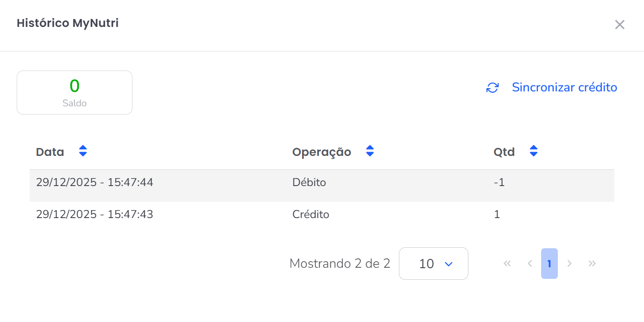Click the Saldo balance card
Image resolution: width=644 pixels, height=322 pixels.
[x=75, y=92]
